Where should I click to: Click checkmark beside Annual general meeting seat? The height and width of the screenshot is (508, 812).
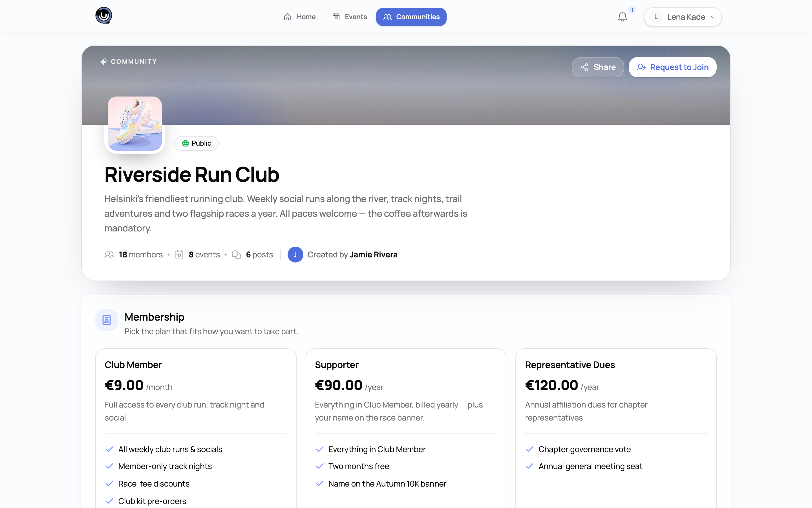pyautogui.click(x=530, y=466)
